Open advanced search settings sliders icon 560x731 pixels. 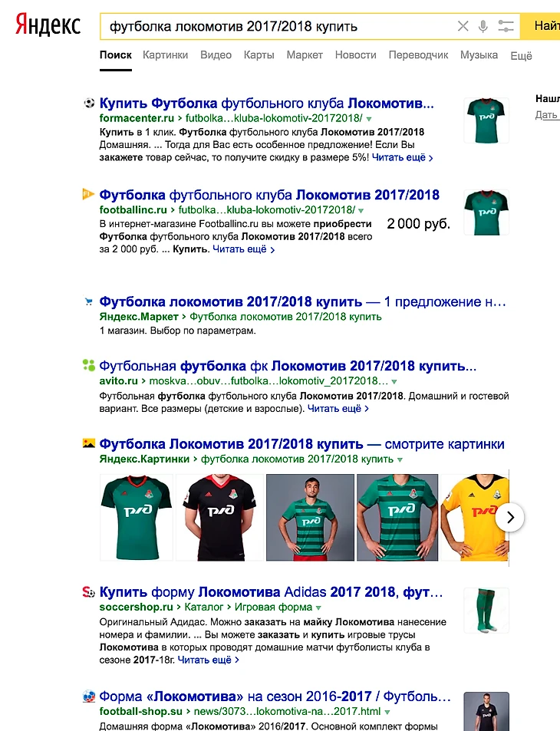click(506, 26)
